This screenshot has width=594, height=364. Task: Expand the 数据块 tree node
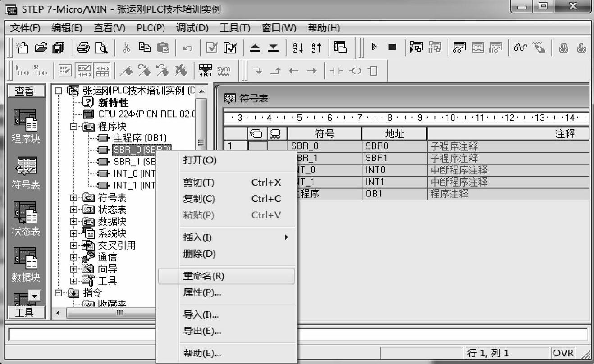coord(73,222)
